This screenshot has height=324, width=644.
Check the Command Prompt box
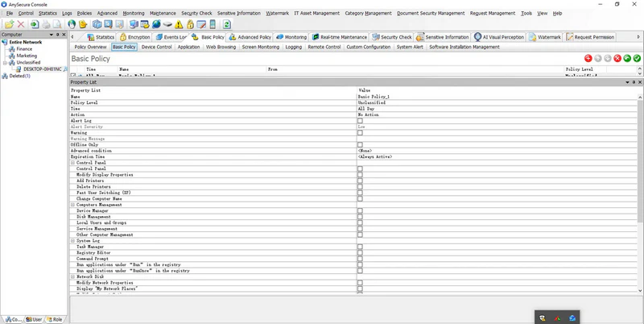pos(360,259)
